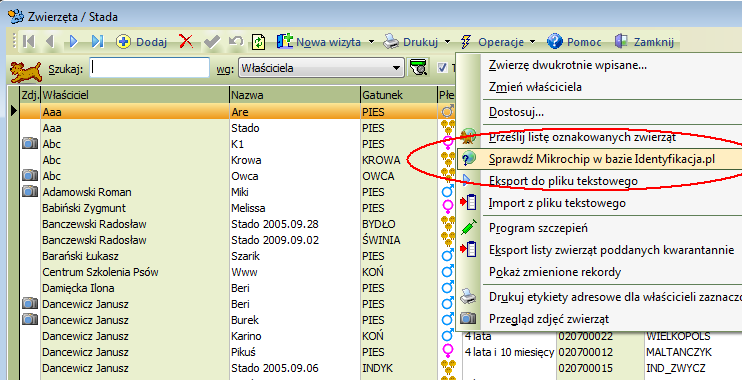Screen dimensions: 742x380
Task: Click male symbol in Szarik row
Action: [447, 255]
